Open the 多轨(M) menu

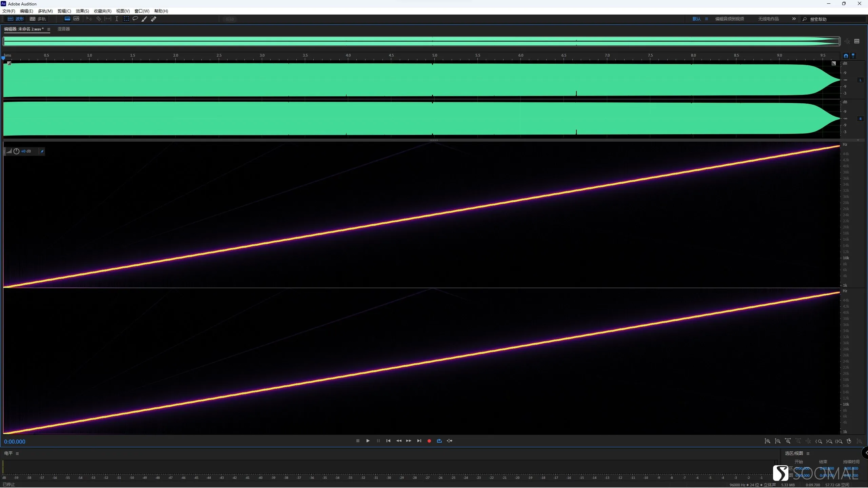[45, 11]
